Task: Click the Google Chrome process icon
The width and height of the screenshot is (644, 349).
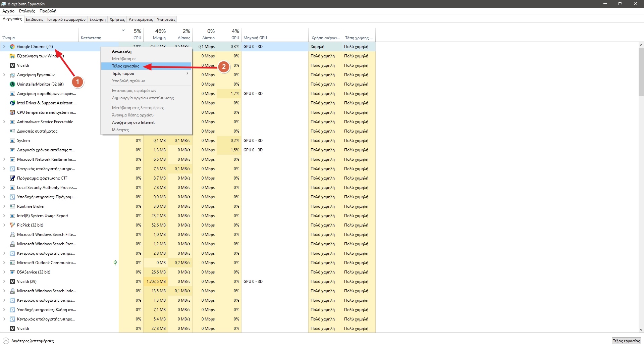Action: (12, 47)
